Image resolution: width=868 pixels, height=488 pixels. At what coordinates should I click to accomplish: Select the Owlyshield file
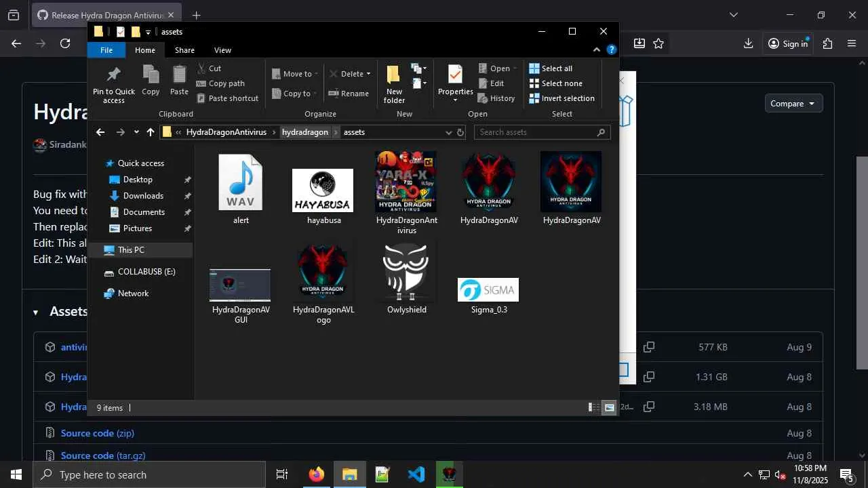click(406, 279)
